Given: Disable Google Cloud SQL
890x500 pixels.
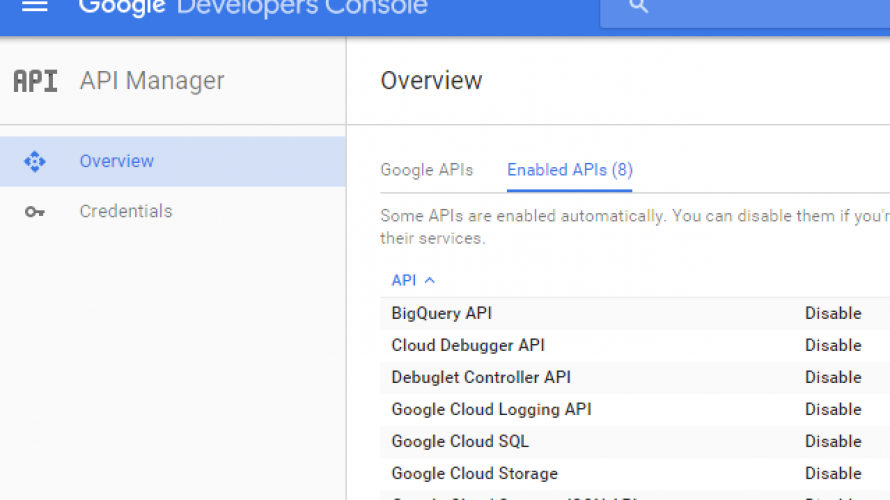Looking at the screenshot, I should pyautogui.click(x=833, y=442).
